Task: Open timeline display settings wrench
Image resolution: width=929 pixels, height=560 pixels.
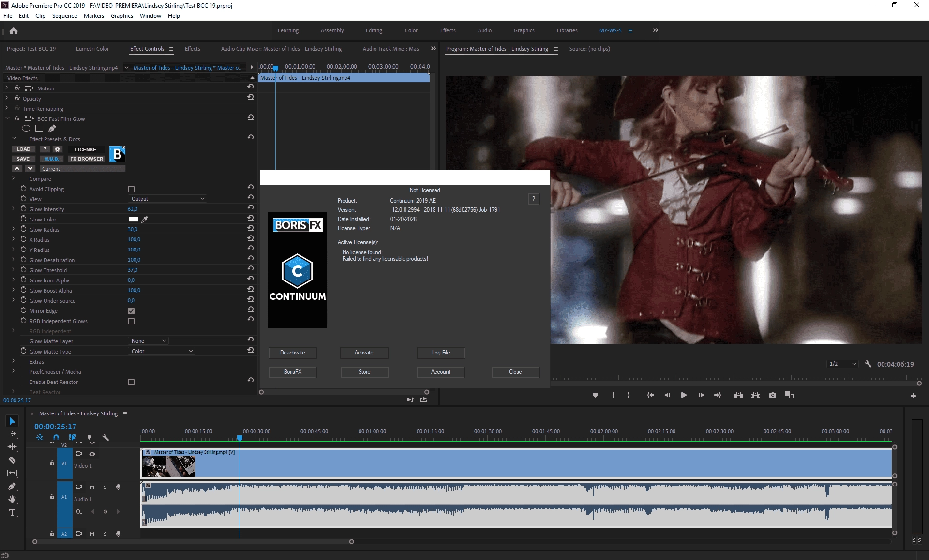Action: [105, 437]
